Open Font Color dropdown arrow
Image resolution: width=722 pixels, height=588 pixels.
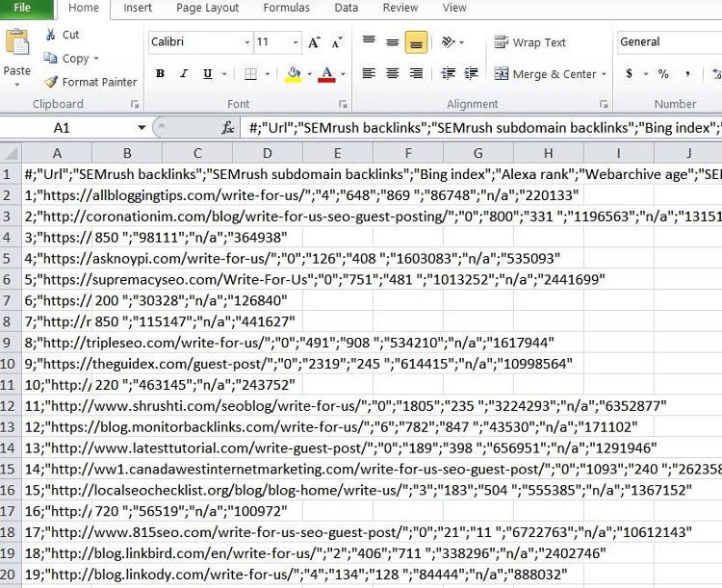pyautogui.click(x=343, y=74)
